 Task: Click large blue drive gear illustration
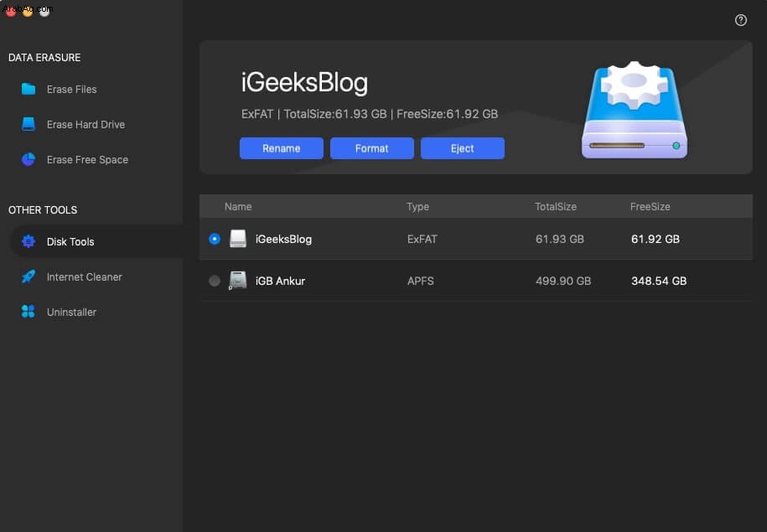(635, 110)
